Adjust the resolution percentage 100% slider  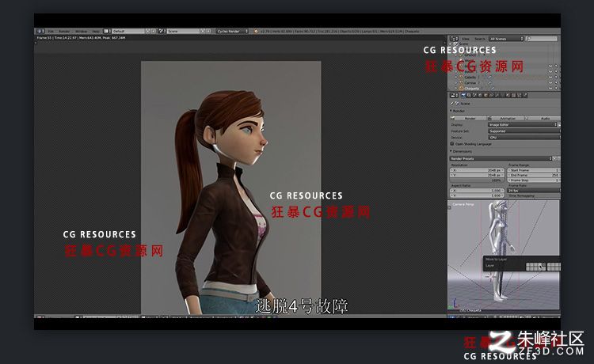pos(477,180)
